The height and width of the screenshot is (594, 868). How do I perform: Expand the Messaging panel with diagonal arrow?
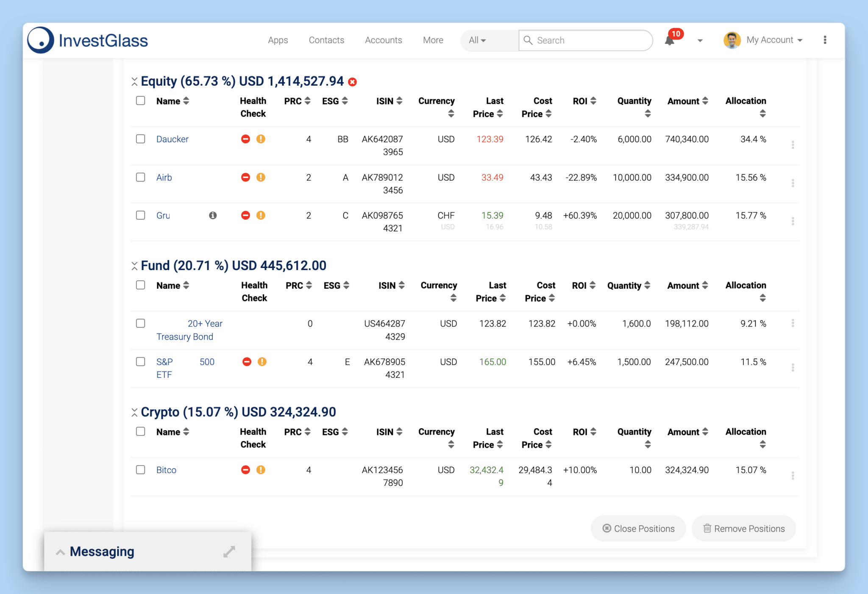click(x=229, y=551)
